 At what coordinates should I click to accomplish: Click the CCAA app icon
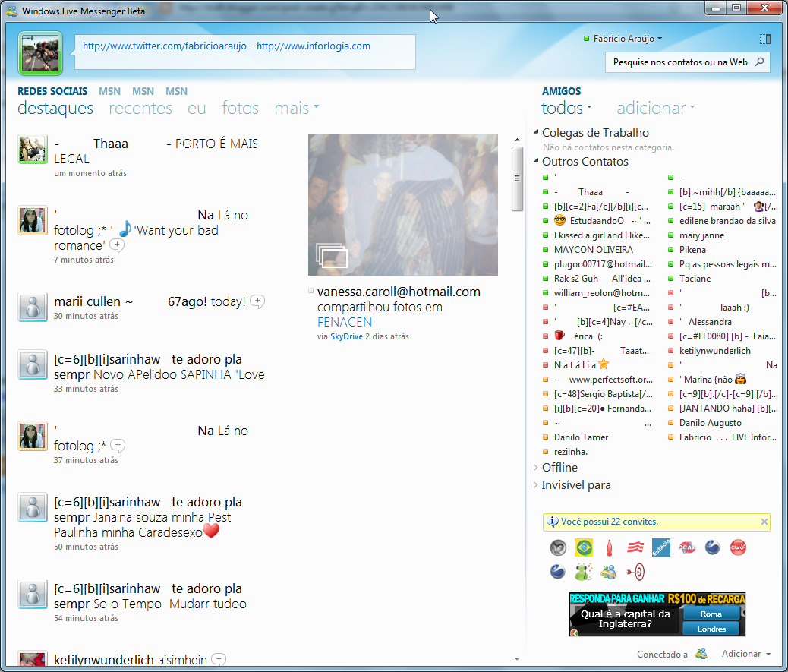click(687, 547)
